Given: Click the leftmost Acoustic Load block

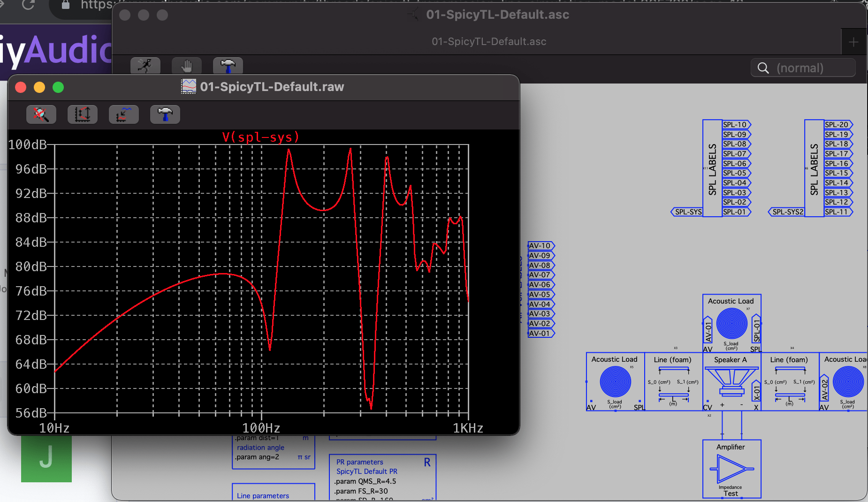Looking at the screenshot, I should 615,382.
